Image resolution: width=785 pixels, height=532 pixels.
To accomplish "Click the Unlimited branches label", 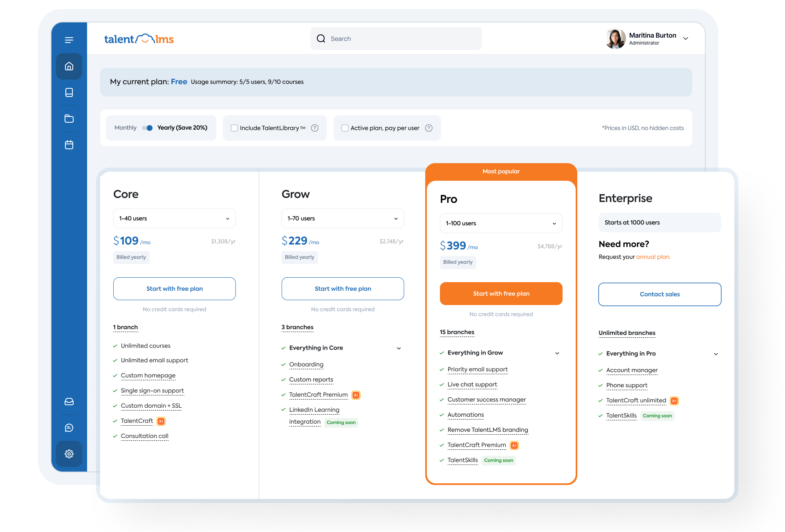I will (627, 333).
